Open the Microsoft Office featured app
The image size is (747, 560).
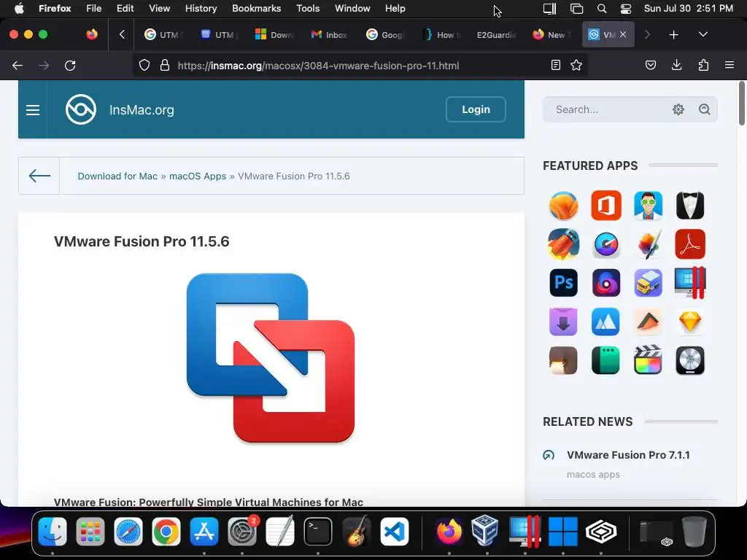(606, 206)
